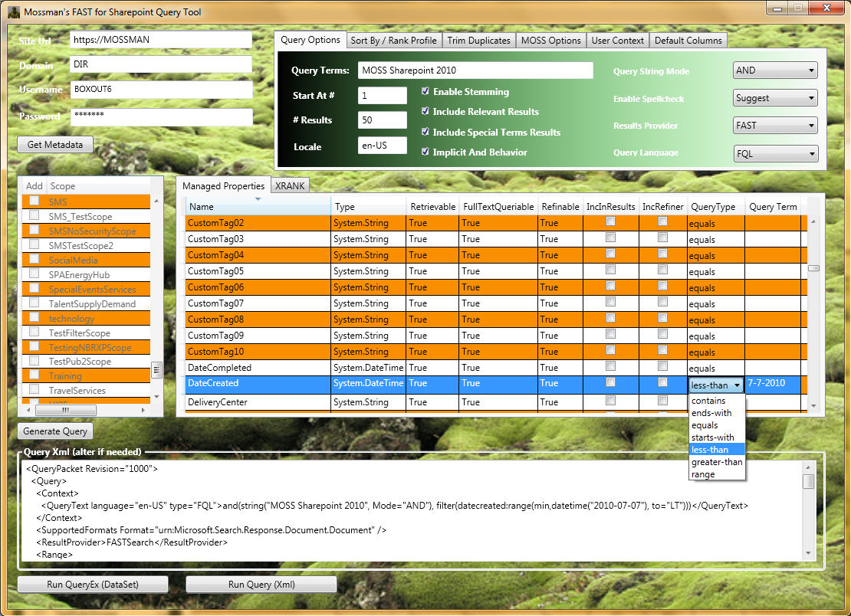Toggle the Enable Stemming checkbox
The image size is (851, 616).
tap(426, 91)
